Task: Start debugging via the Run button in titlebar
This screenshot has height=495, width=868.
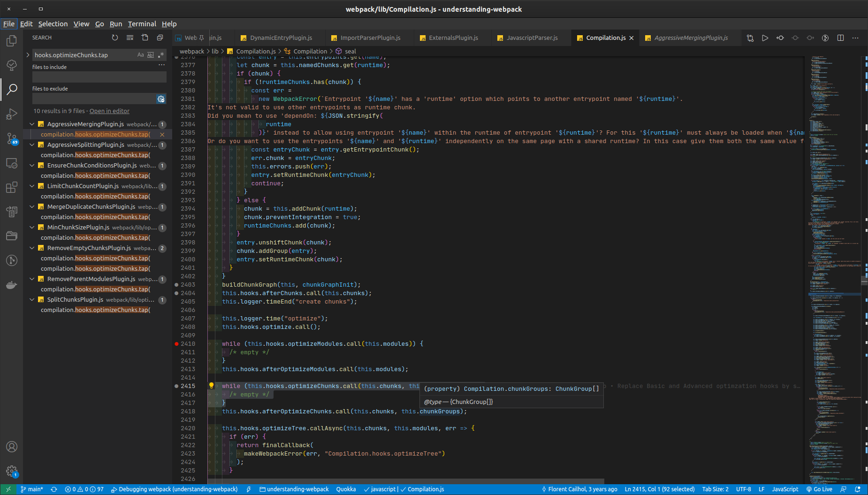Action: coord(765,38)
